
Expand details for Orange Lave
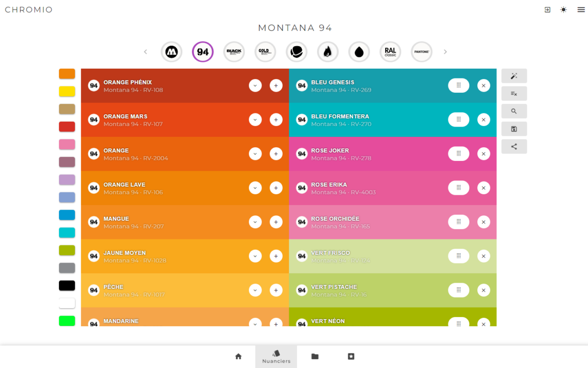(x=255, y=188)
